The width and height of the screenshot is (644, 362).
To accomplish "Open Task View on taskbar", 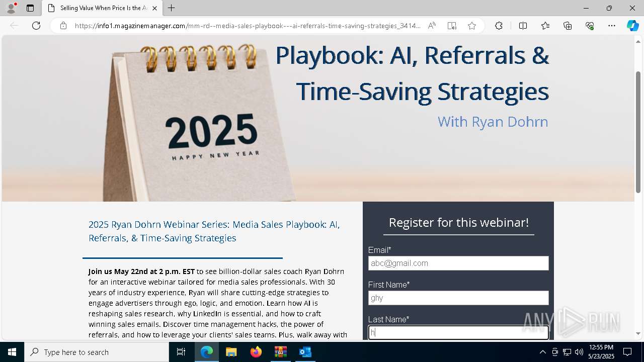I will 182,352.
